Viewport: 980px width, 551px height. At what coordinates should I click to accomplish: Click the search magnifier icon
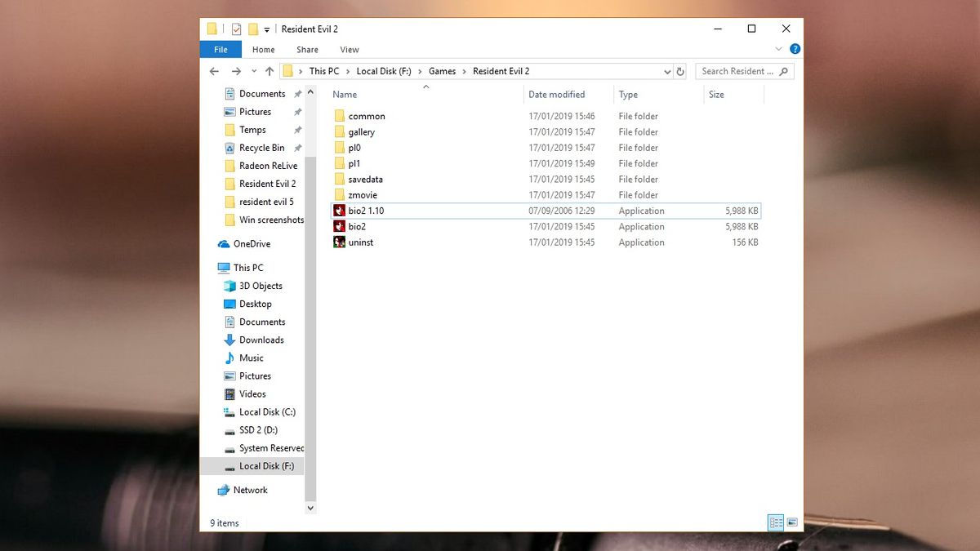point(784,71)
